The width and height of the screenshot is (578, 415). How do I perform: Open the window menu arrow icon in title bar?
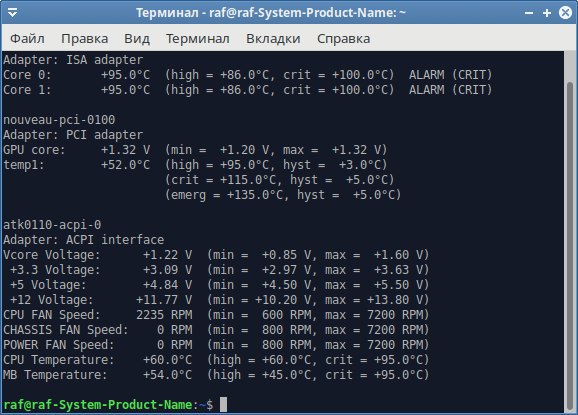[12, 13]
